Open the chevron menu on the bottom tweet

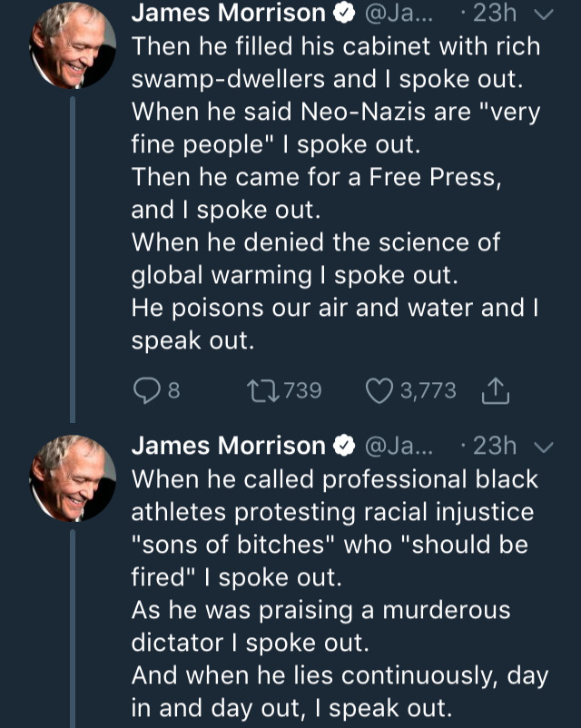545,446
